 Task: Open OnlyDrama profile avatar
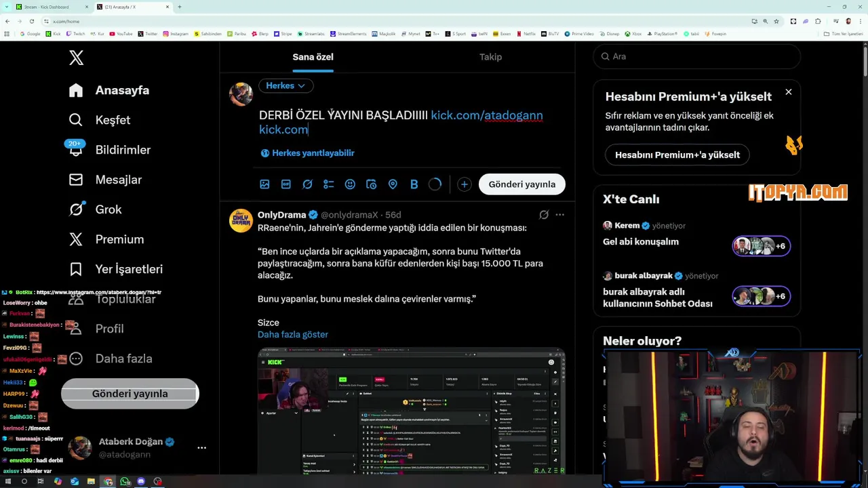[x=241, y=221]
